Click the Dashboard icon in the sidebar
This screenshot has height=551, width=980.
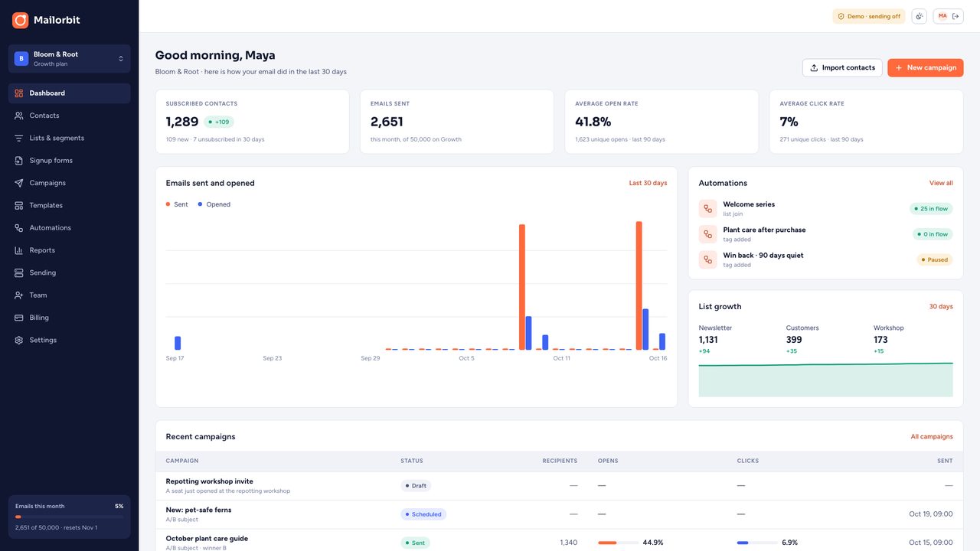tap(19, 93)
